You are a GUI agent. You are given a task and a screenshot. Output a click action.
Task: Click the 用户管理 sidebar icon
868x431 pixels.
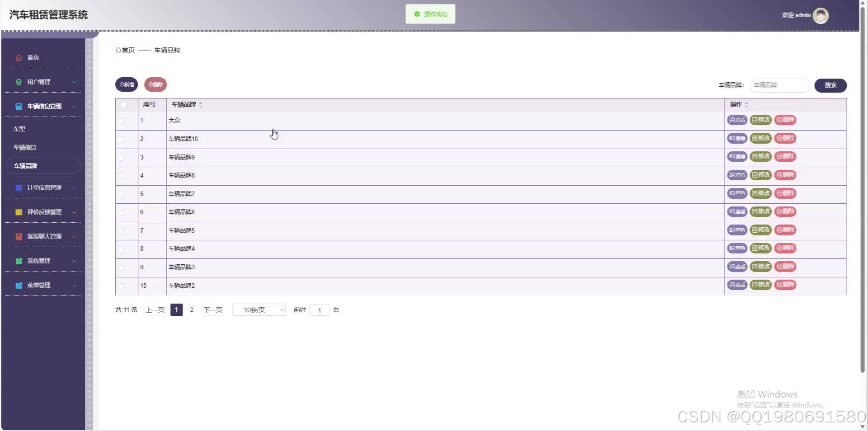pyautogui.click(x=19, y=82)
